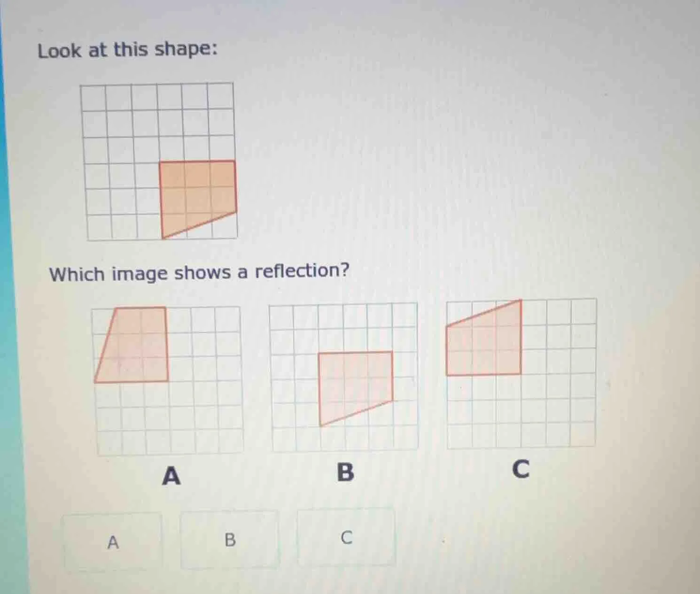Click the heading that says Look at this shape
Image resolution: width=700 pixels, height=594 pixels.
point(128,49)
